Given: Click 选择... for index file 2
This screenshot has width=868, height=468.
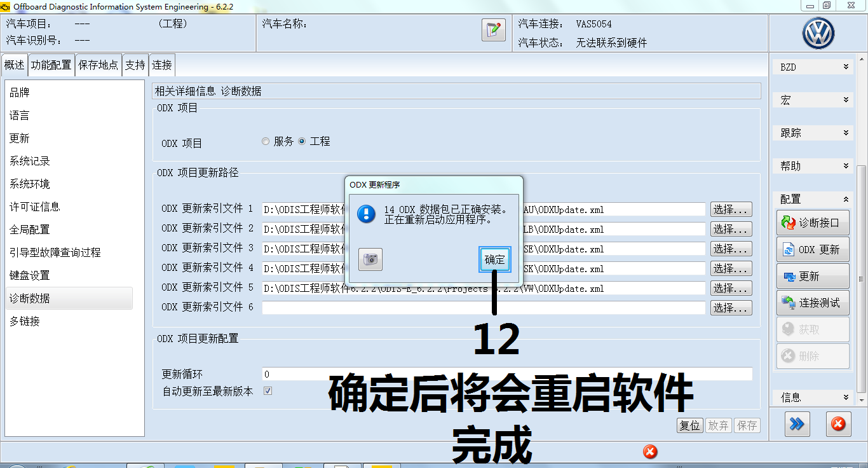Looking at the screenshot, I should coord(731,229).
